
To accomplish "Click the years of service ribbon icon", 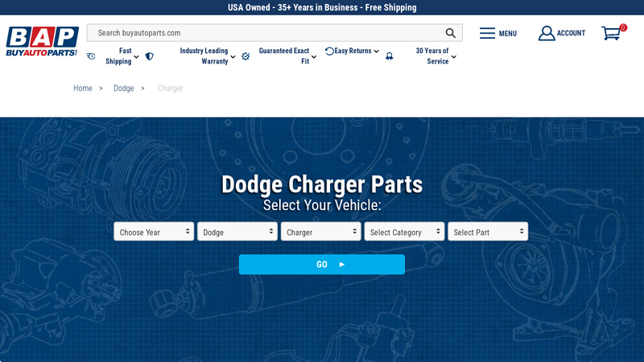I will (390, 56).
